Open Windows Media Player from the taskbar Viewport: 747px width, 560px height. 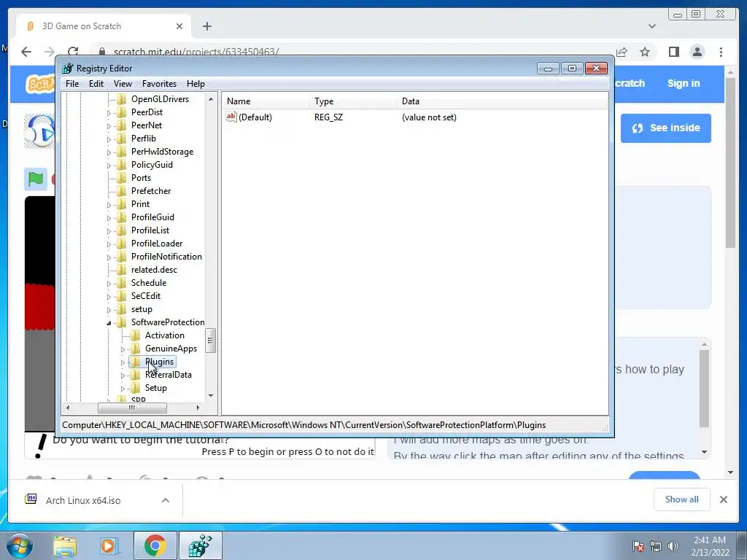pyautogui.click(x=109, y=546)
